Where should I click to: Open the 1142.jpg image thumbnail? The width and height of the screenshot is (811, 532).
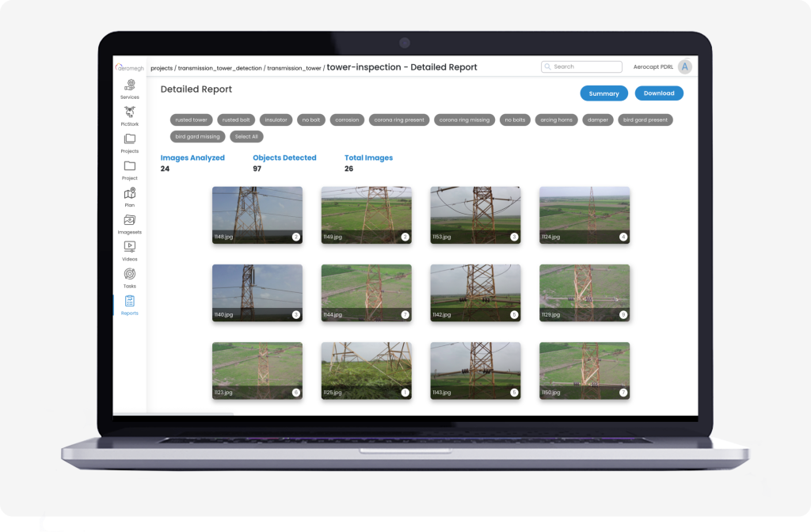[x=475, y=292]
